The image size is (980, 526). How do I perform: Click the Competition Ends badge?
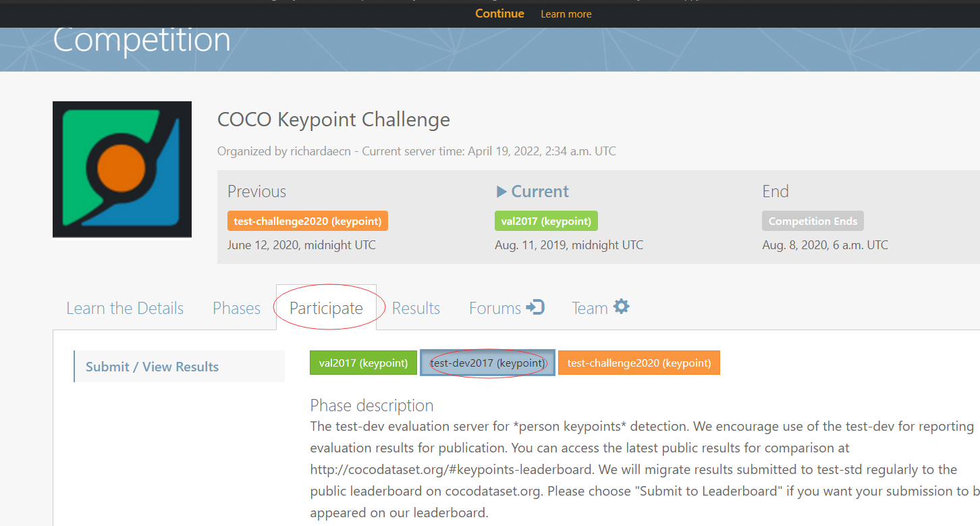(813, 221)
